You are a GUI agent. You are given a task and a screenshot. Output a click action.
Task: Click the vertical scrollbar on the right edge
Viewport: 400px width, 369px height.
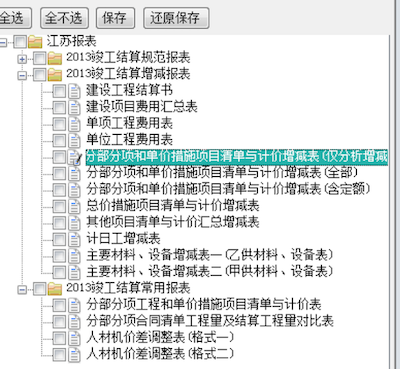click(x=395, y=200)
